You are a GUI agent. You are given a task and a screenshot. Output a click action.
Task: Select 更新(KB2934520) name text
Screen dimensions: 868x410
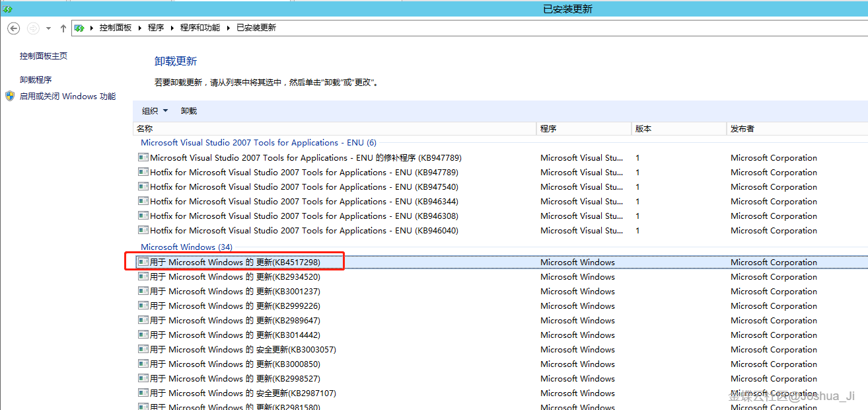tap(235, 277)
